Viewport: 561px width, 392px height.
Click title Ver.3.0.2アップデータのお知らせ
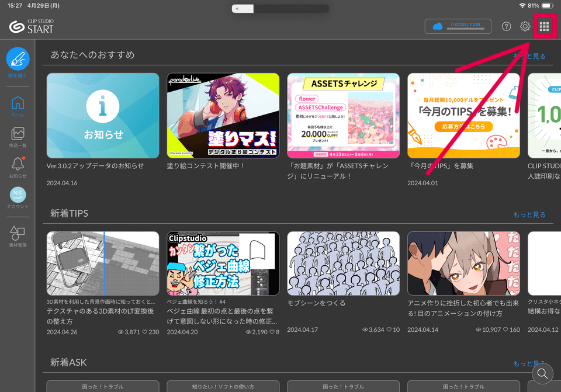pos(95,166)
